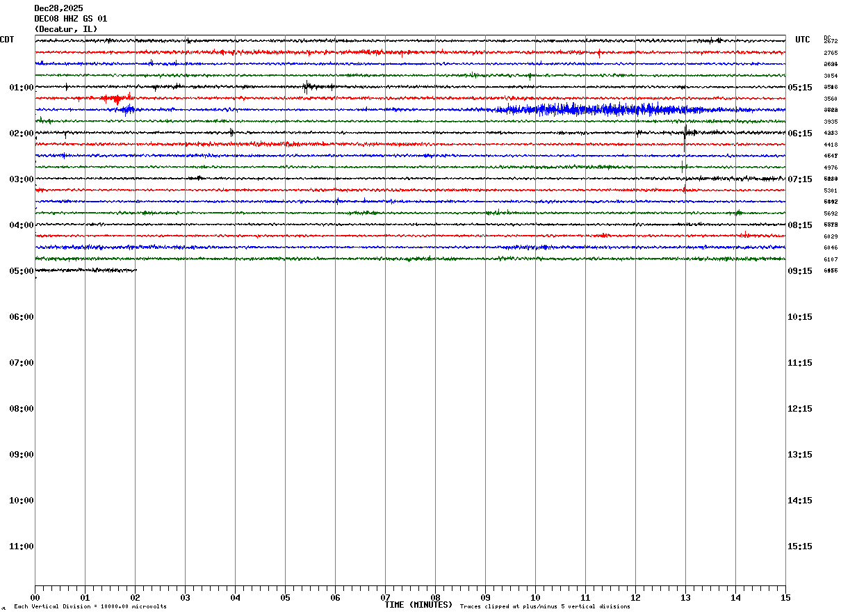This screenshot has height=616, width=841.
Task: Select the (Decatur, IL) location label
Action: click(x=66, y=29)
